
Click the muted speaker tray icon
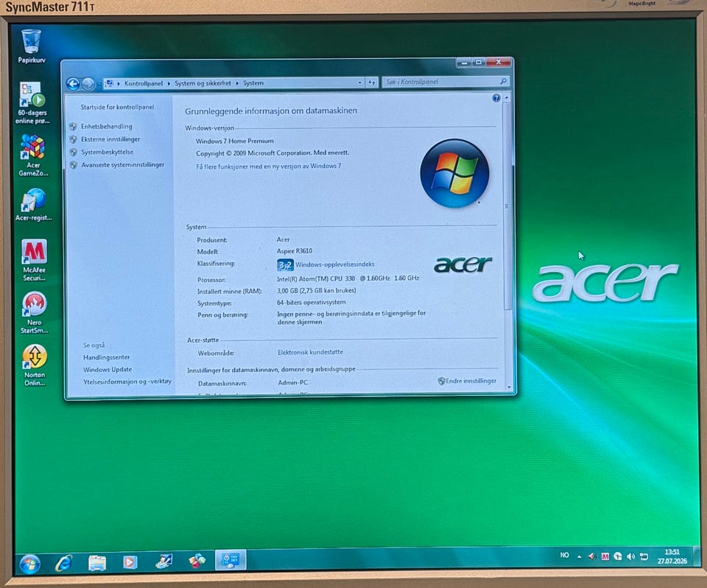coord(592,556)
